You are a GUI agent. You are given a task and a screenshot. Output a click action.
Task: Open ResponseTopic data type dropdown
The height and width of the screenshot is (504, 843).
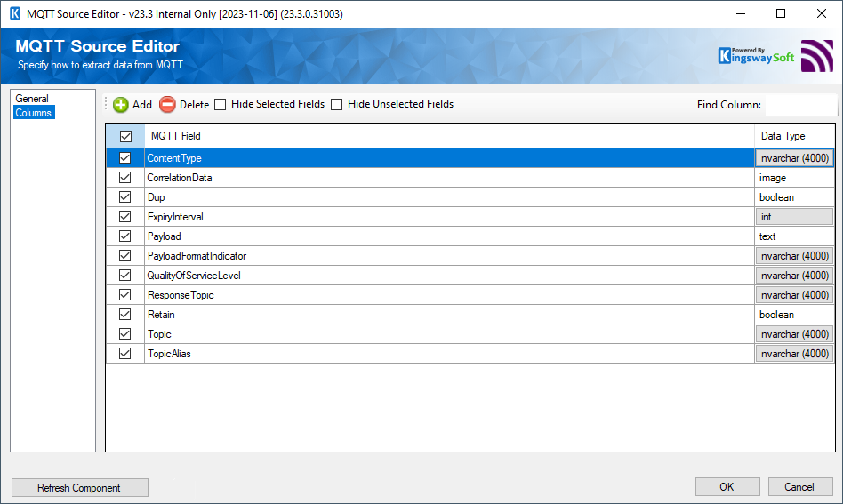[x=795, y=295]
